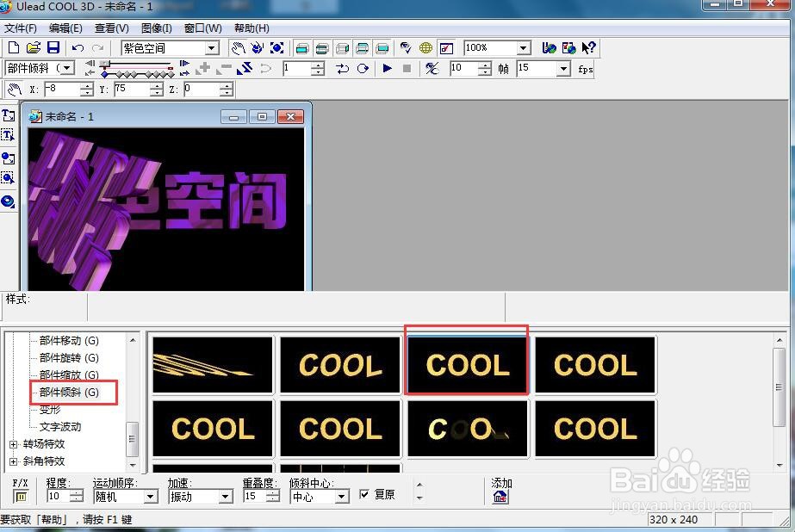Click the F/X toggle button
The image size is (795, 532).
pos(21,497)
